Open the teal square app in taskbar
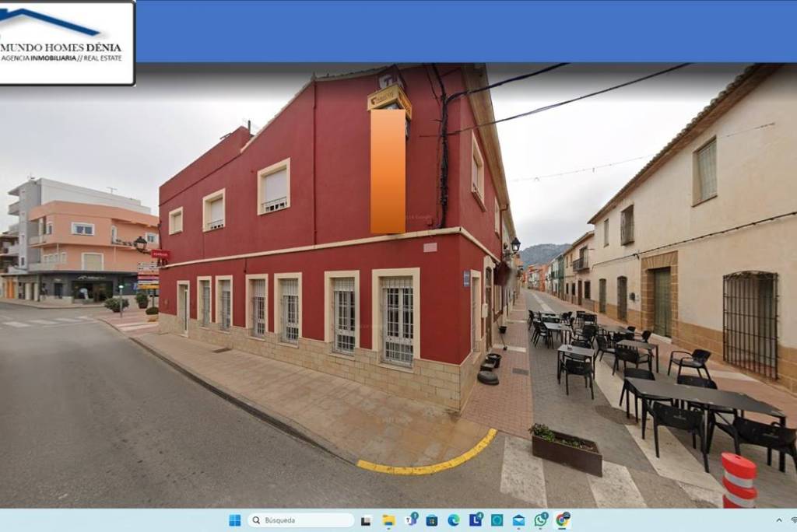Screen dimensions: 797x532 (497, 520)
